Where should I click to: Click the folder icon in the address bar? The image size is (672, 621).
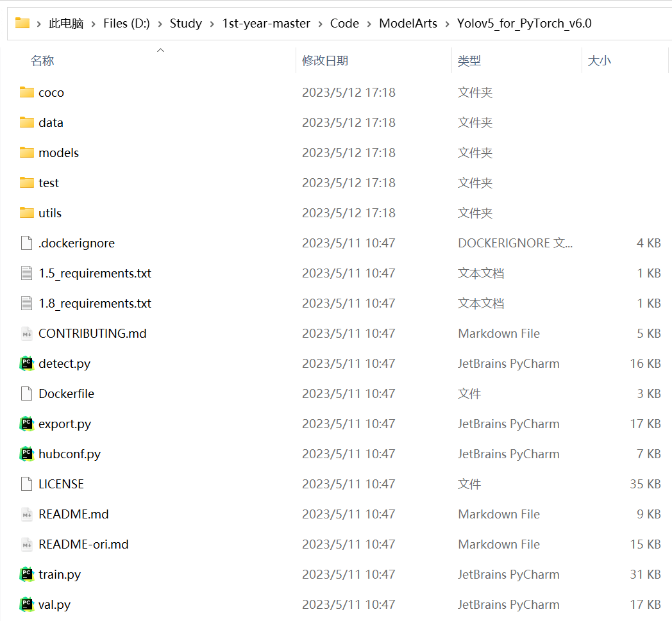click(x=22, y=22)
